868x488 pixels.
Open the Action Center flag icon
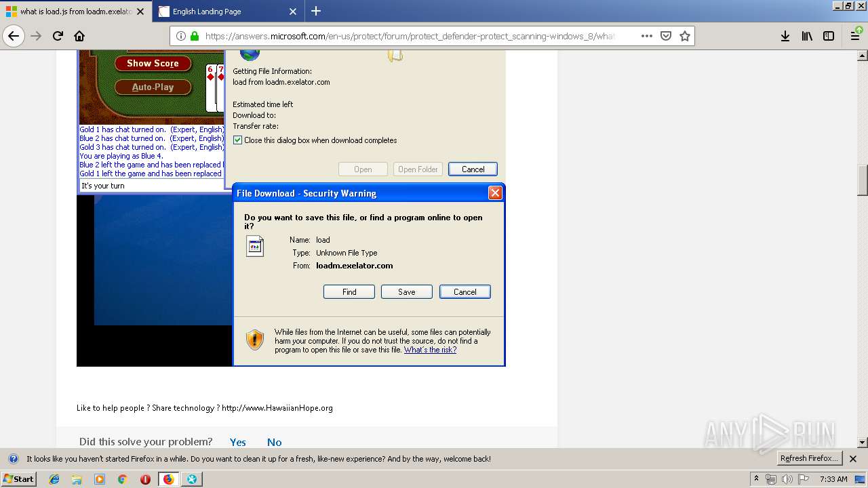pyautogui.click(x=803, y=479)
